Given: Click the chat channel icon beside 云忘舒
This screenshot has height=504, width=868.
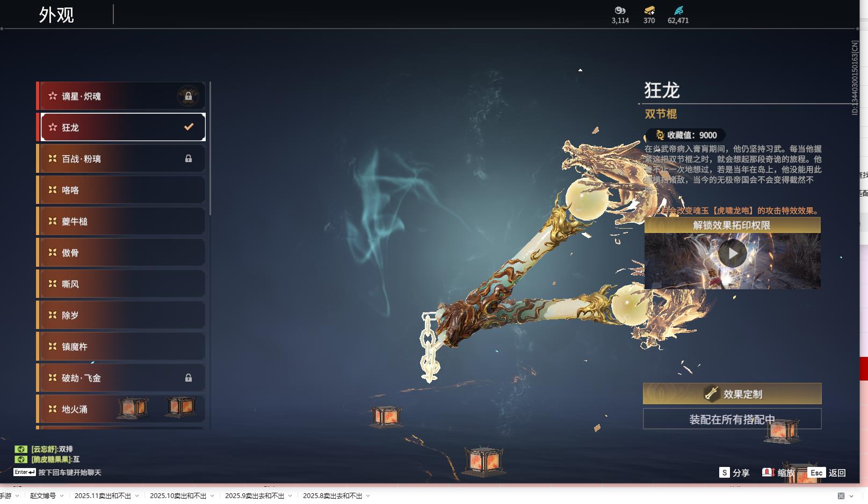Looking at the screenshot, I should [20, 449].
